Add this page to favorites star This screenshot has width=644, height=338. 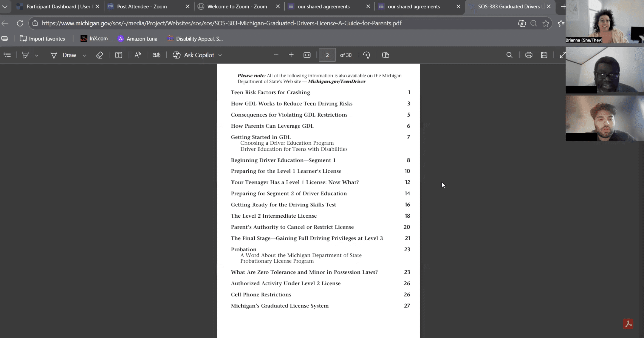point(546,23)
